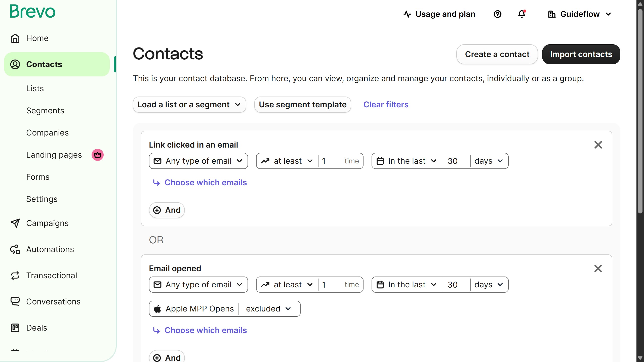The image size is (644, 362).
Task: Click the times count field in Link clicked filter
Action: click(x=332, y=161)
